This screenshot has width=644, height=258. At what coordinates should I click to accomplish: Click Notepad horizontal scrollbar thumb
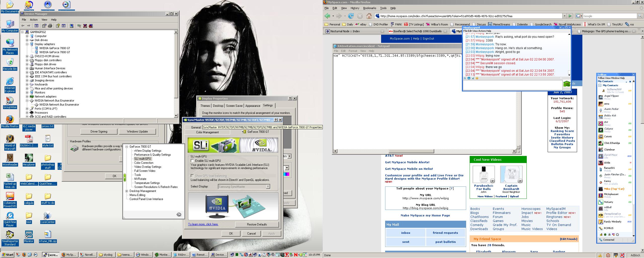pos(411,151)
